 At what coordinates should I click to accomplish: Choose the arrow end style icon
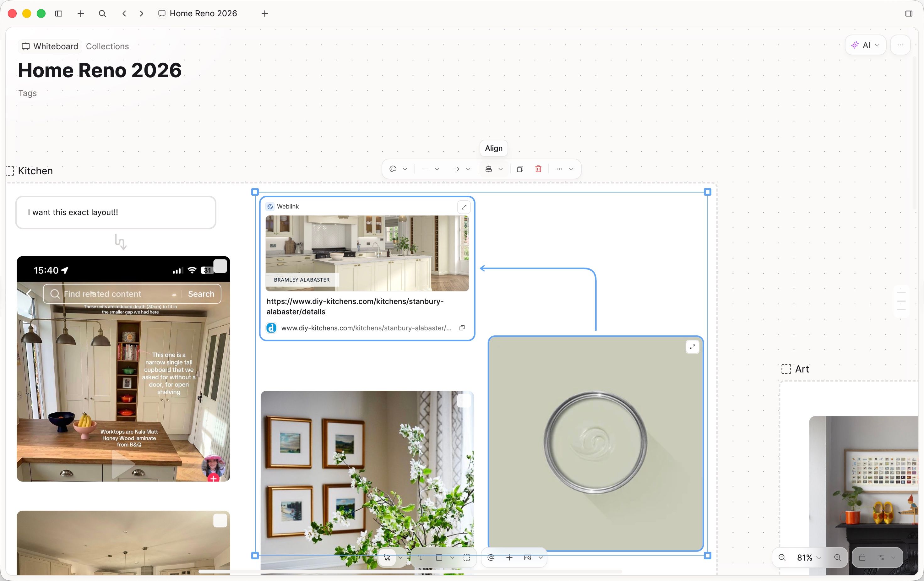(x=456, y=169)
